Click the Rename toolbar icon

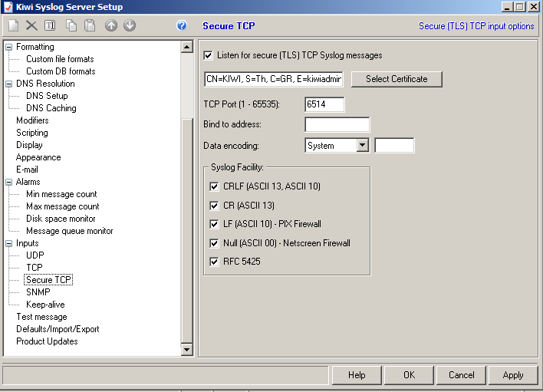click(x=50, y=25)
